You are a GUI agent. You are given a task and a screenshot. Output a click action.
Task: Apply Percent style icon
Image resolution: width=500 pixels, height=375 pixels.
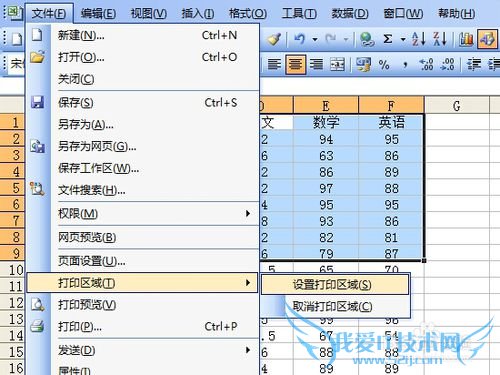(384, 64)
